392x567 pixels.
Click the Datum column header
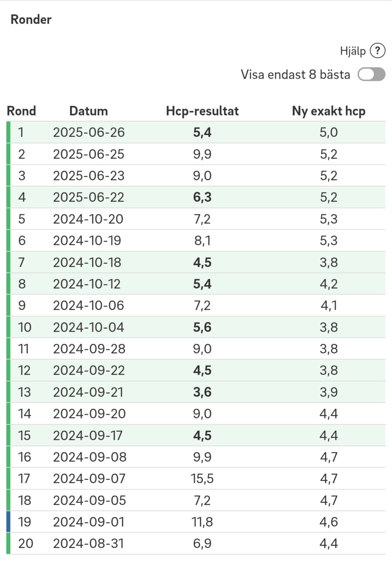[88, 111]
